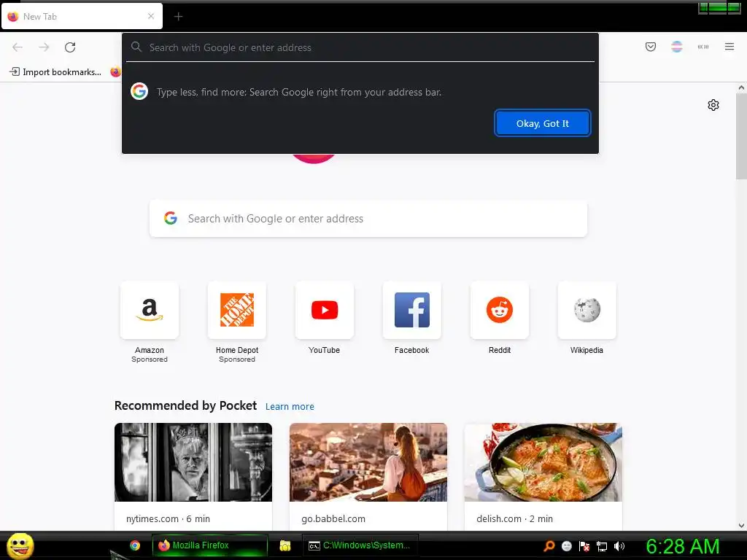Viewport: 747px width, 560px height.
Task: Click Import bookmarks in the bookmarks bar
Action: click(55, 72)
